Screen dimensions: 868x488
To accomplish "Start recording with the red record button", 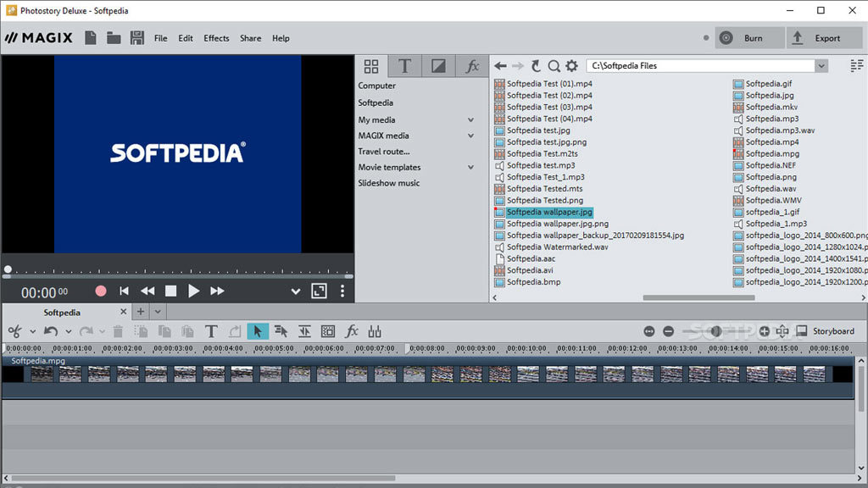I will coord(101,291).
